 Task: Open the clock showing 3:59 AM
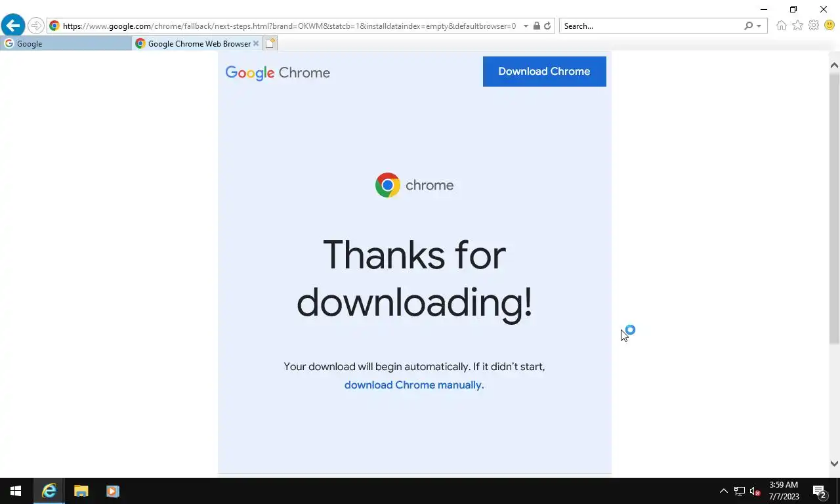pos(784,491)
